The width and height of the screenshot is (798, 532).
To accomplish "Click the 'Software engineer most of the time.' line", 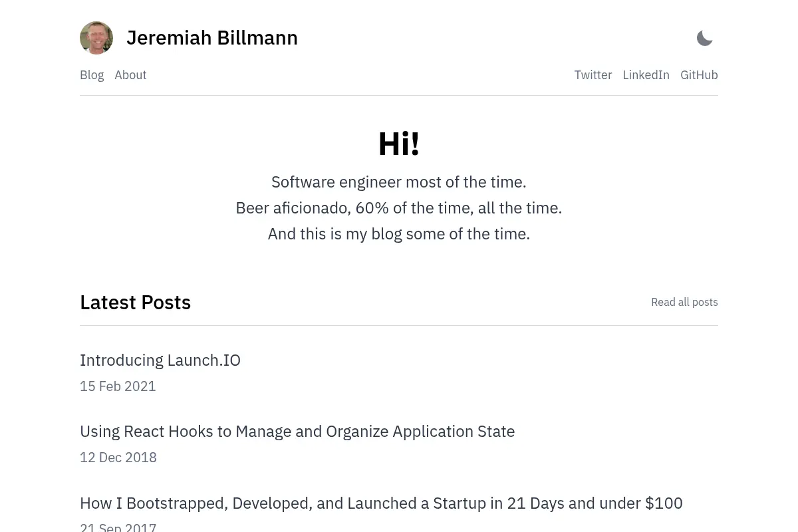I will 399,182.
